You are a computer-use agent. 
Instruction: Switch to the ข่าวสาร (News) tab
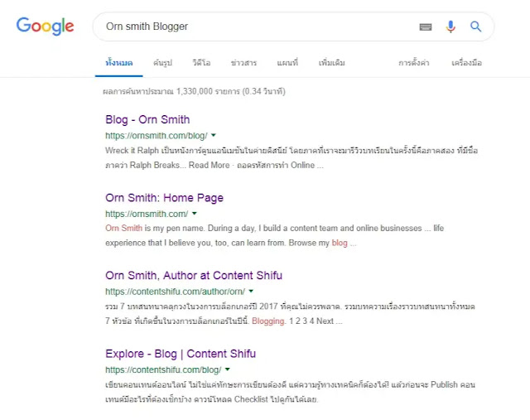[243, 63]
